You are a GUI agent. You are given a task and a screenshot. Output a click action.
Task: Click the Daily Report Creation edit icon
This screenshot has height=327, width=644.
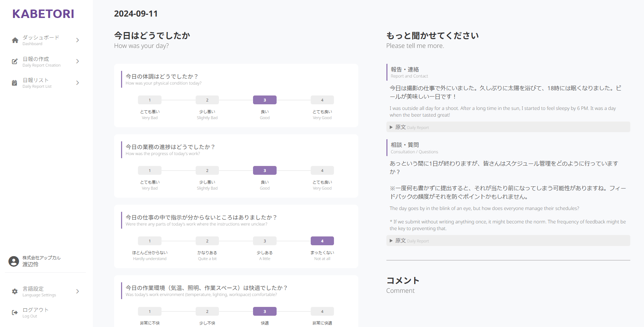[14, 61]
